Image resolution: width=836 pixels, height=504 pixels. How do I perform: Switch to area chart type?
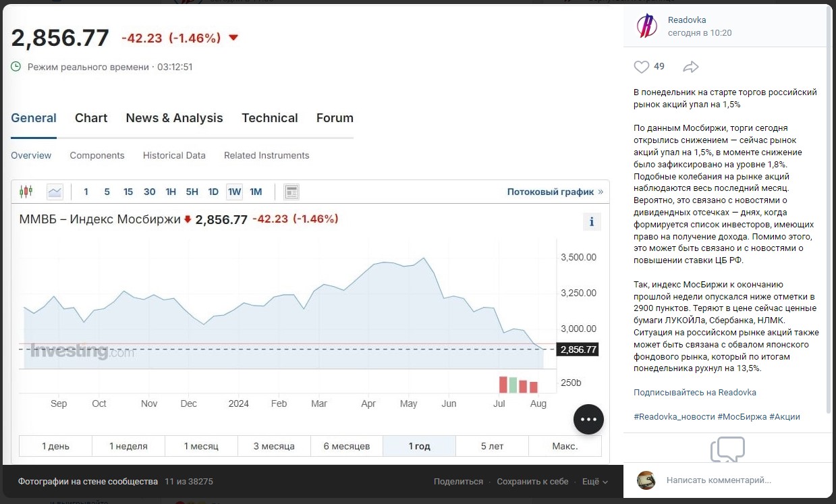pos(55,192)
